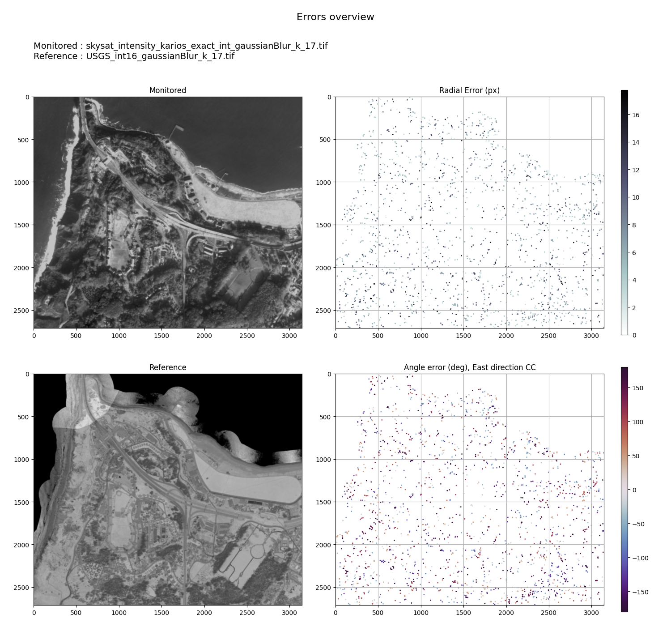Select the Reference satellite image panel

pyautogui.click(x=168, y=489)
